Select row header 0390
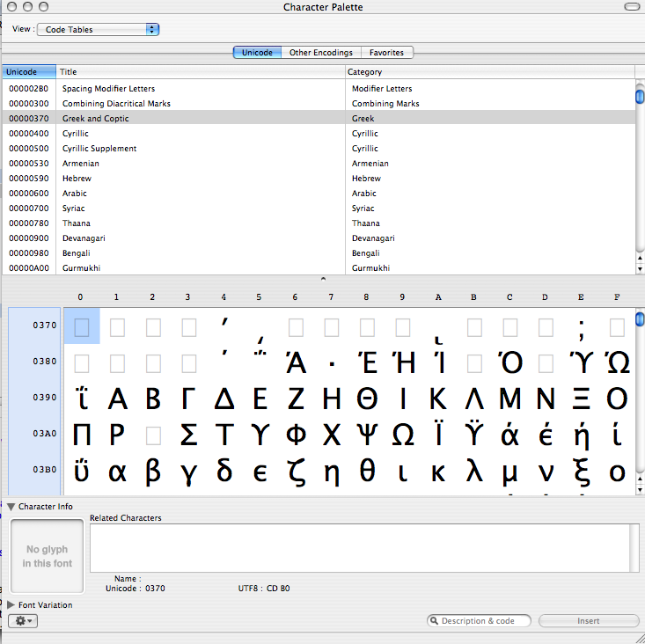Screen dimensions: 645x644 point(44,398)
